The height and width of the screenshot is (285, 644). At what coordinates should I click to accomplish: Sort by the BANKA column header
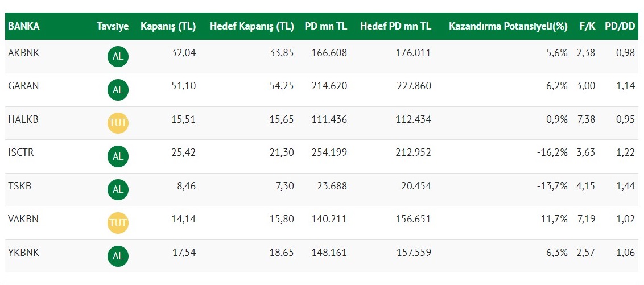[x=24, y=26]
